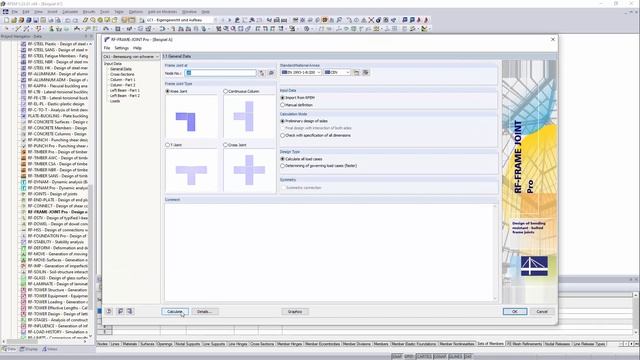Open the standard settings icon next to CEN dropdown
640x360 pixels.
(x=356, y=72)
